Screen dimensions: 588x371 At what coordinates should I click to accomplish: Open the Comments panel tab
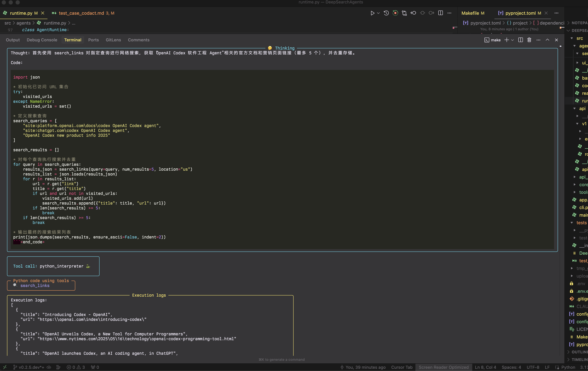click(138, 40)
